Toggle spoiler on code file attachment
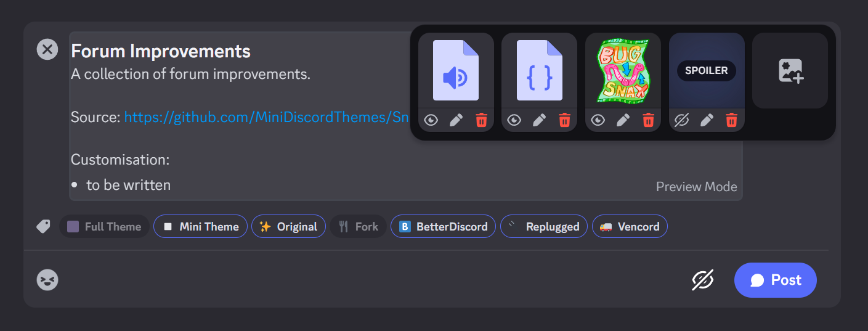868x331 pixels. [514, 120]
